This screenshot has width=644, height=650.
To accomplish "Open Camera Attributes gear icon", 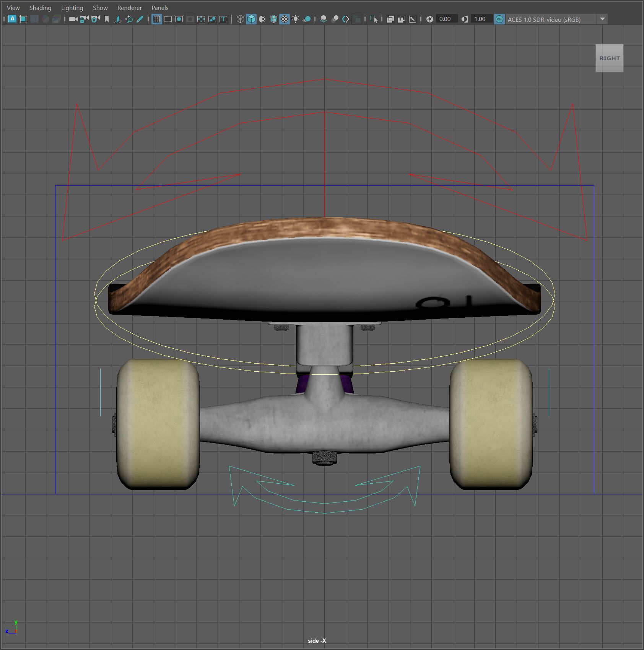I will pyautogui.click(x=96, y=19).
